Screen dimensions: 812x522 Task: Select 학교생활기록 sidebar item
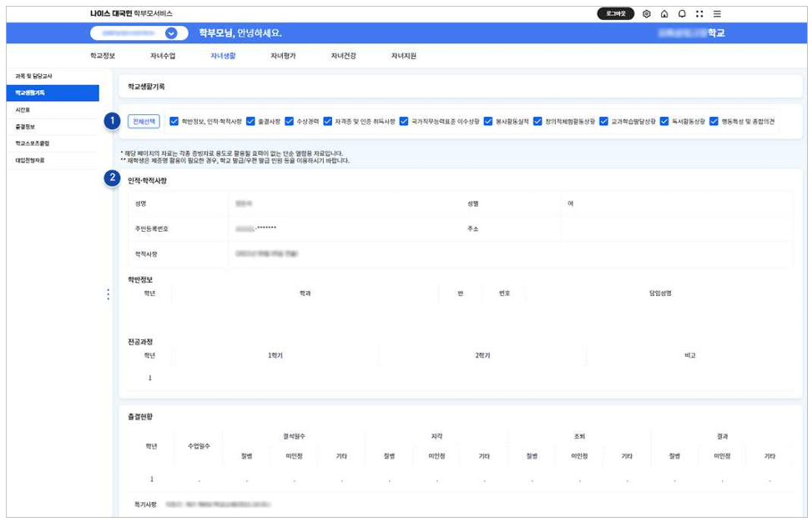[x=53, y=93]
